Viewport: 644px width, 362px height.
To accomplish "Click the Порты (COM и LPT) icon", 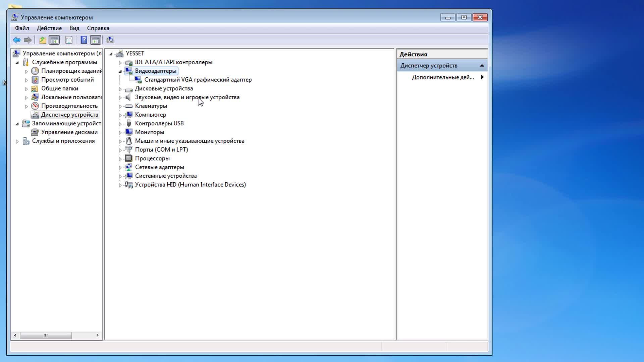I will [x=129, y=149].
